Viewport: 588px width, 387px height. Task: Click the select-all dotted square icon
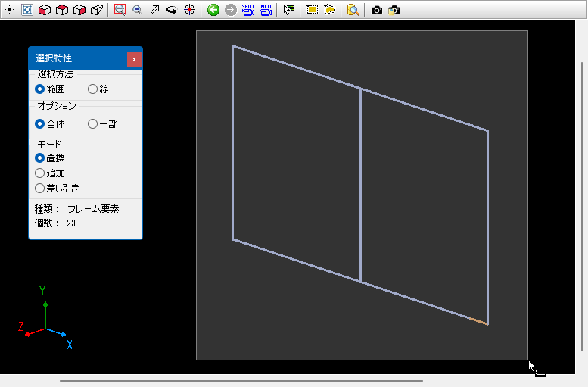pyautogui.click(x=9, y=10)
